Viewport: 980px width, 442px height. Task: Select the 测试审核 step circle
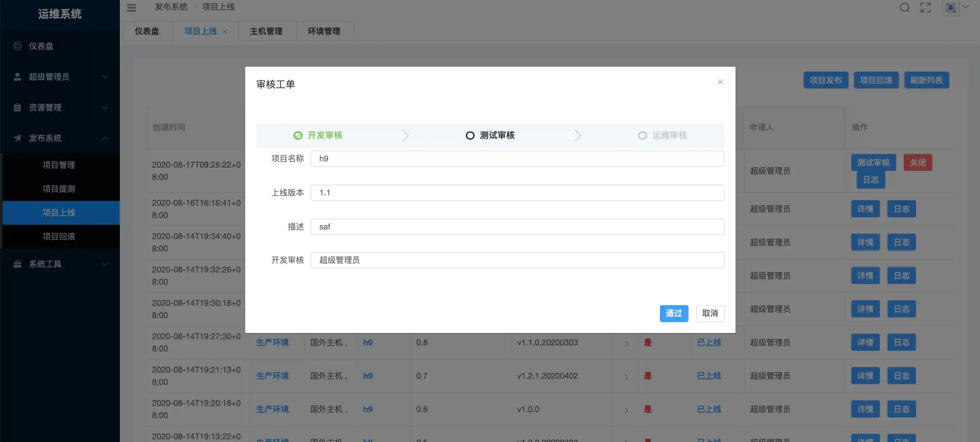[x=470, y=135]
